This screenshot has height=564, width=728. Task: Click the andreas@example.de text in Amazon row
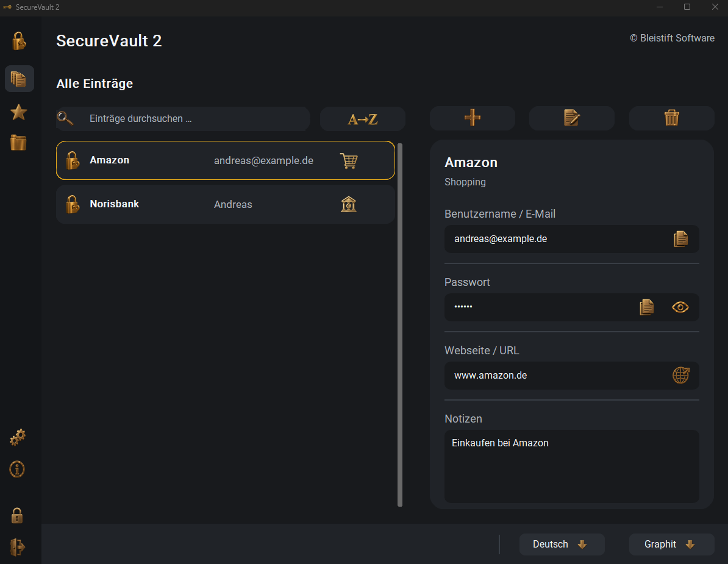(264, 160)
